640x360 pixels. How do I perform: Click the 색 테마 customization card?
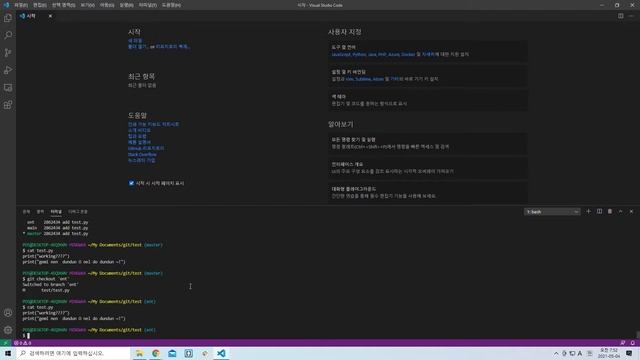point(428,100)
